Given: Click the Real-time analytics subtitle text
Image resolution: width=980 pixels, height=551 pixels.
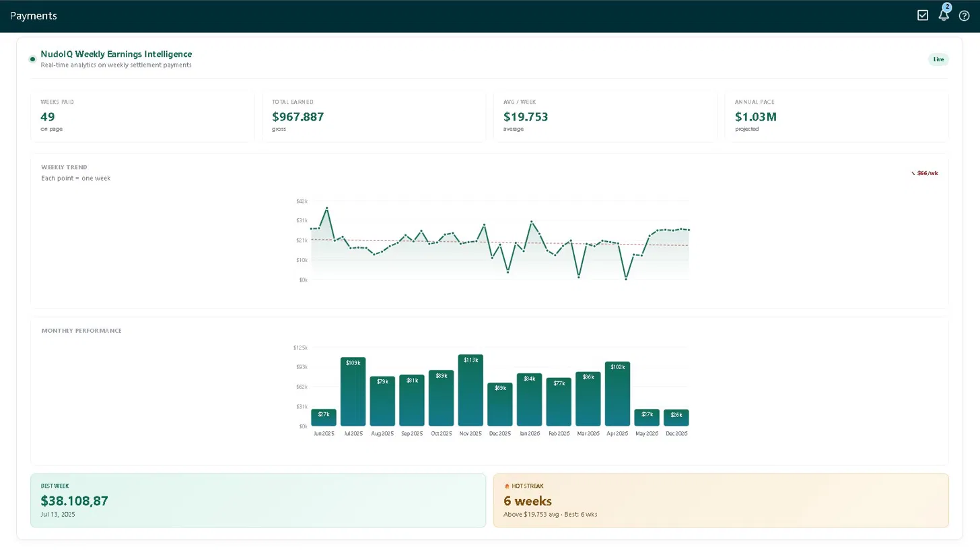Looking at the screenshot, I should [x=116, y=65].
